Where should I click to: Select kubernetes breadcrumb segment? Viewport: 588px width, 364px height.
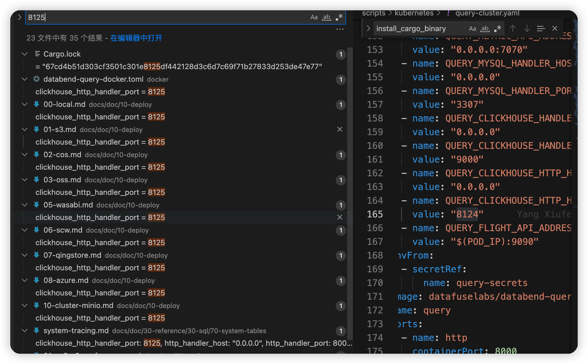414,13
